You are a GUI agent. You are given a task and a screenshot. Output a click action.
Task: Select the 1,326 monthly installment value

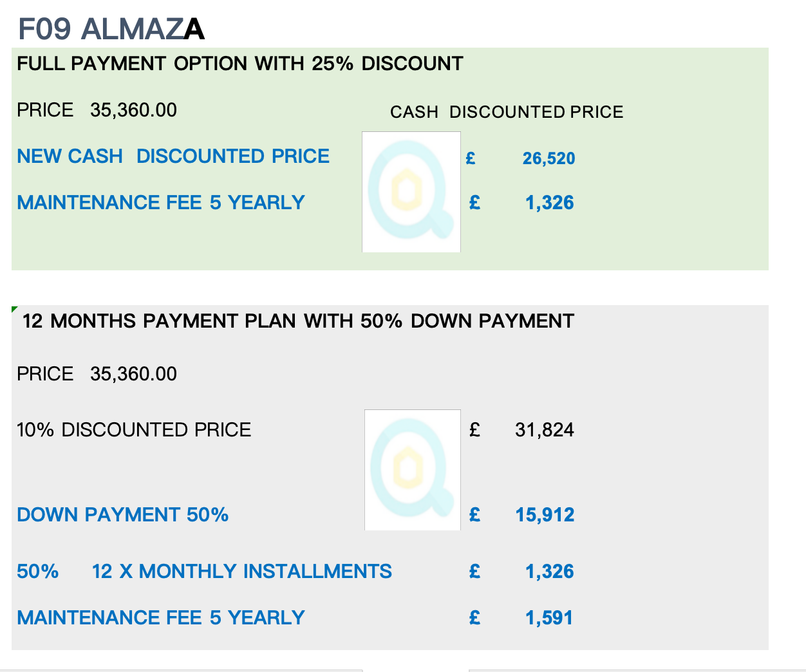click(549, 572)
